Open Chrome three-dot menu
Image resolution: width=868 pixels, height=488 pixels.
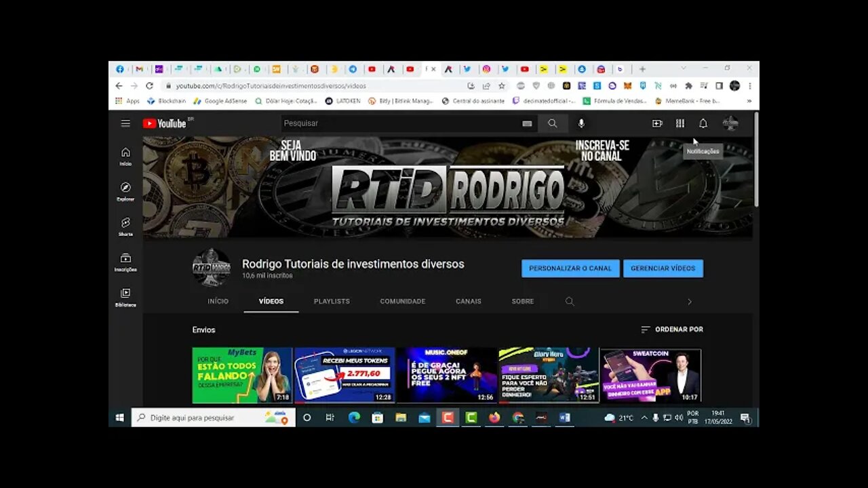(750, 86)
